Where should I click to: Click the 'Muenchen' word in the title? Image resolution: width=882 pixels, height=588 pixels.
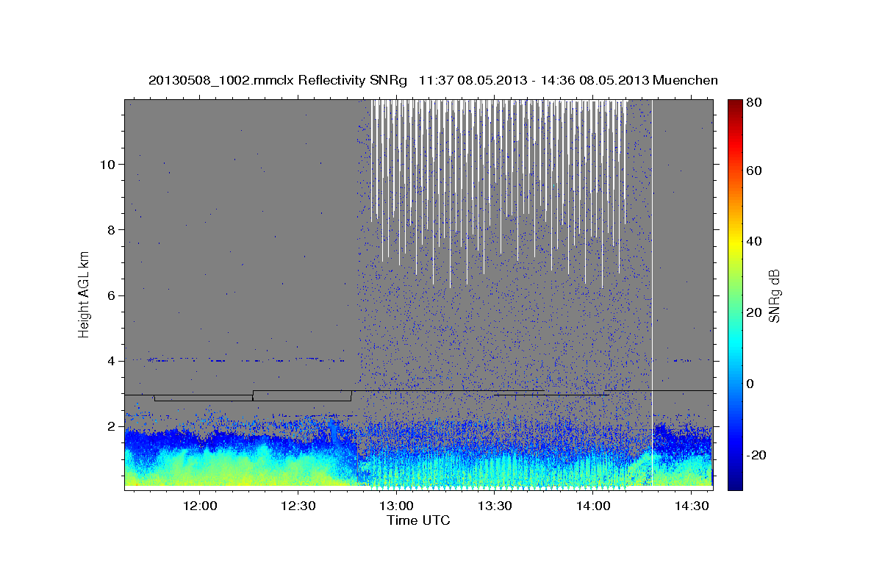coord(685,80)
